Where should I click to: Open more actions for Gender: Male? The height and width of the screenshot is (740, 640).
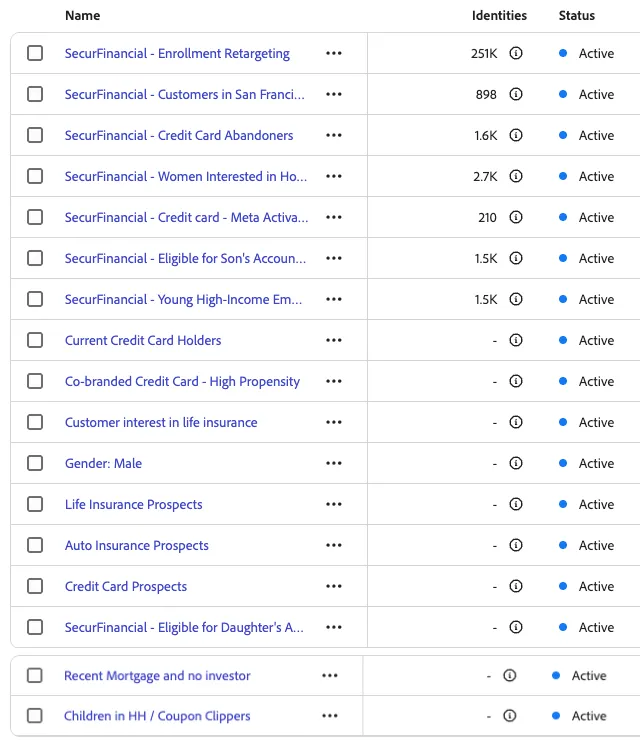[x=334, y=463]
